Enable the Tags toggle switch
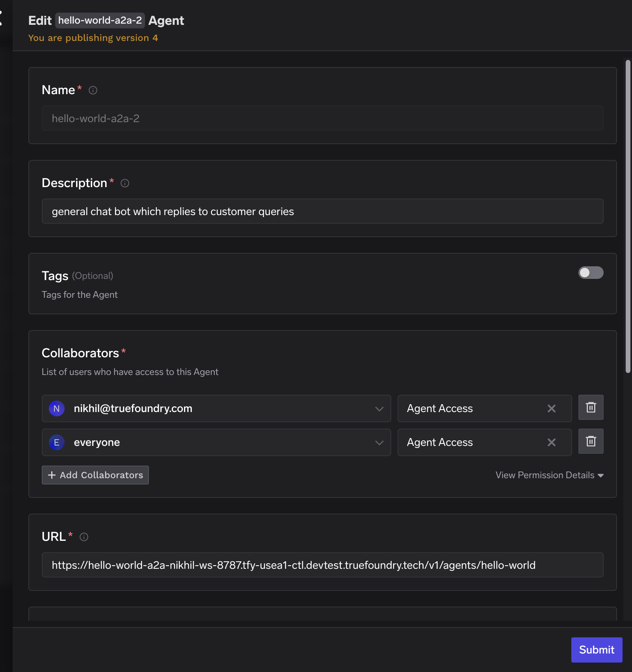 pyautogui.click(x=591, y=273)
